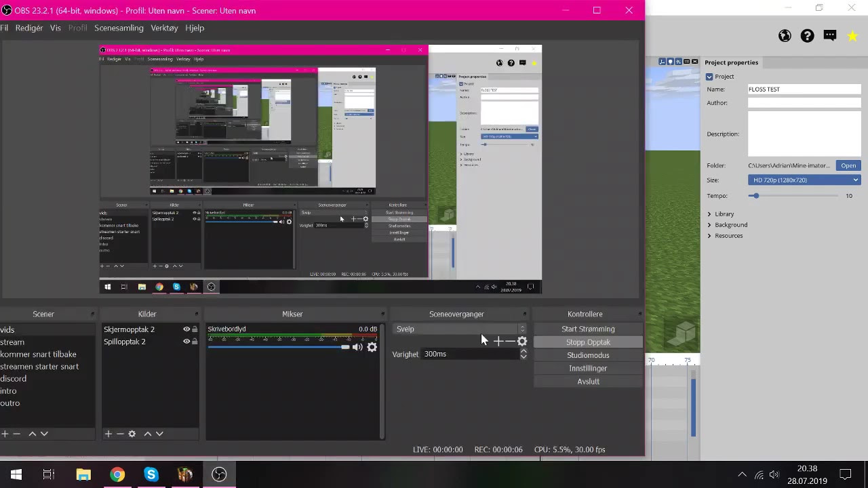Move scene up in Scener list
868x488 pixels.
32,434
